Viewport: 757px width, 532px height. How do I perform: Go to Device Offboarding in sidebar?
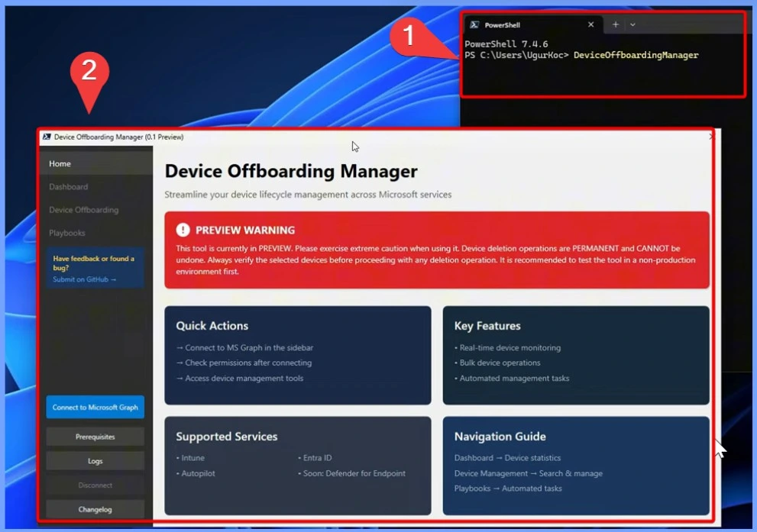95,210
